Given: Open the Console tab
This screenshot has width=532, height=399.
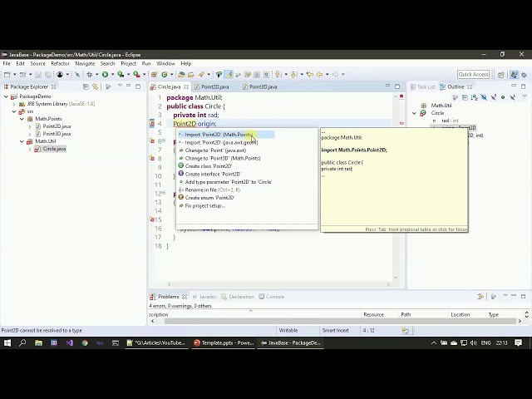Looking at the screenshot, I should pos(272,297).
